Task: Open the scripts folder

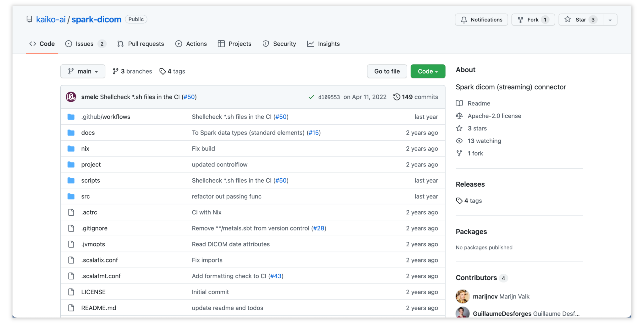Action: tap(91, 180)
